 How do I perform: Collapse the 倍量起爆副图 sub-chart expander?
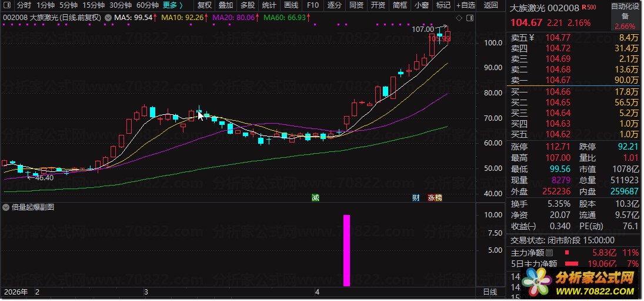(5, 207)
